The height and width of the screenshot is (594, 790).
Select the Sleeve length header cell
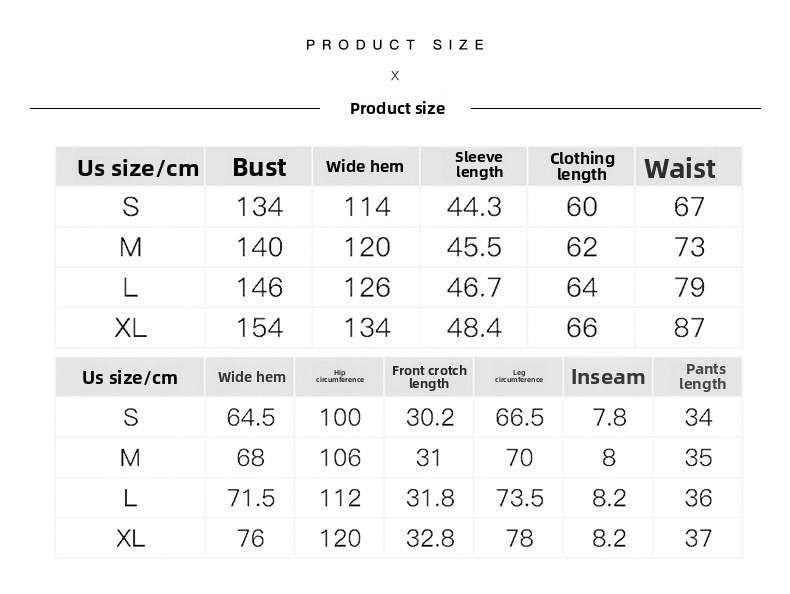(x=474, y=167)
